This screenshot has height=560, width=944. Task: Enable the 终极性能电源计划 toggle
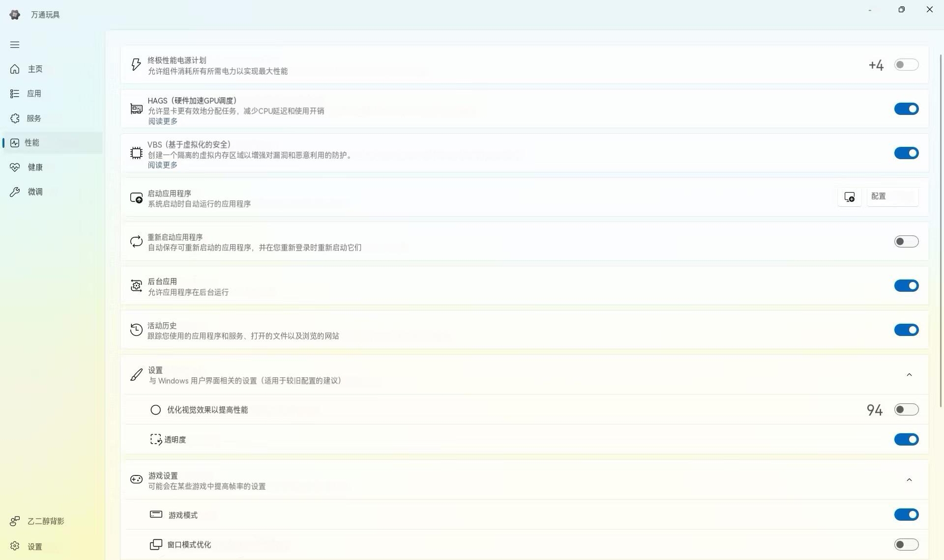coord(906,65)
